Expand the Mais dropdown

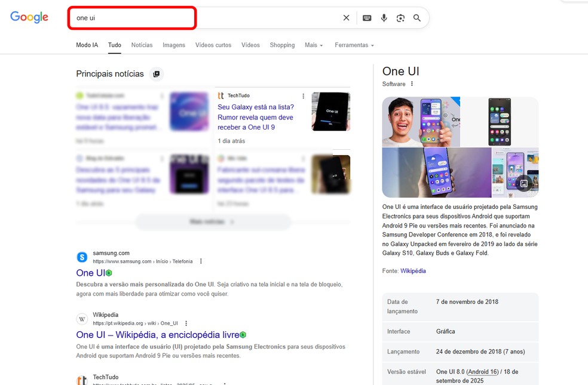coord(314,45)
